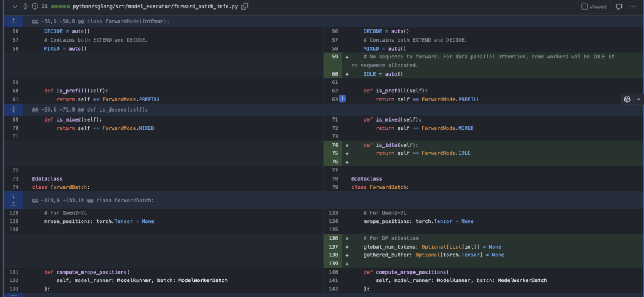Click the expand-all-lines arrows icon in file header
644x297 pixels.
(26, 7)
